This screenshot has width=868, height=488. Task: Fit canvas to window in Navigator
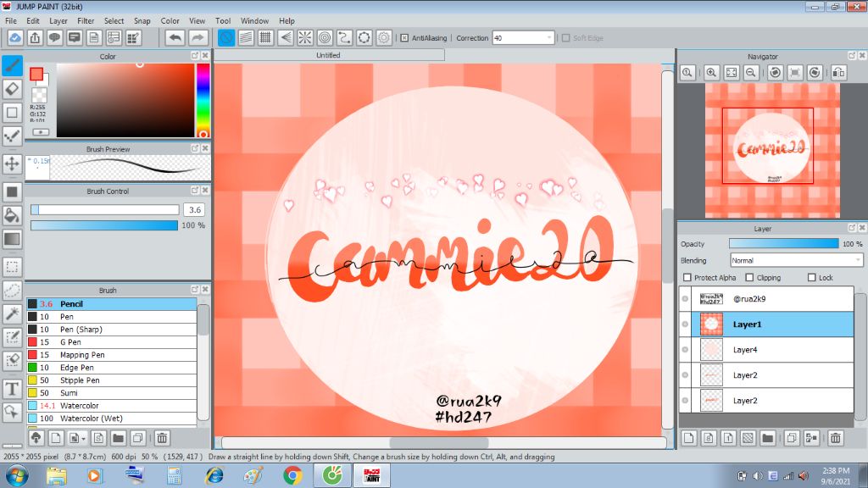pyautogui.click(x=732, y=73)
